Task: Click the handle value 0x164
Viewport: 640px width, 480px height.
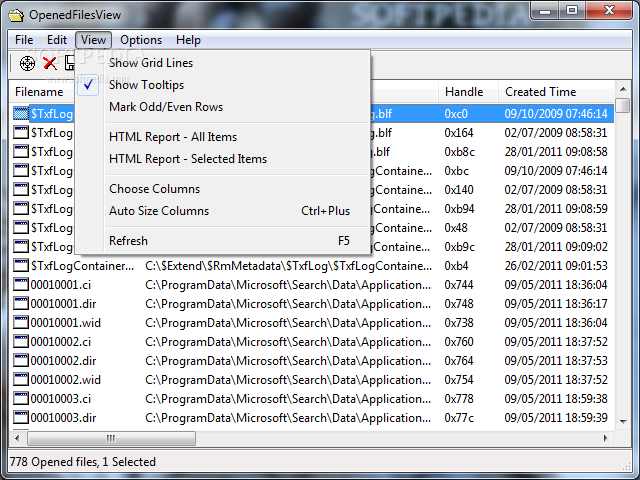Action: point(459,133)
